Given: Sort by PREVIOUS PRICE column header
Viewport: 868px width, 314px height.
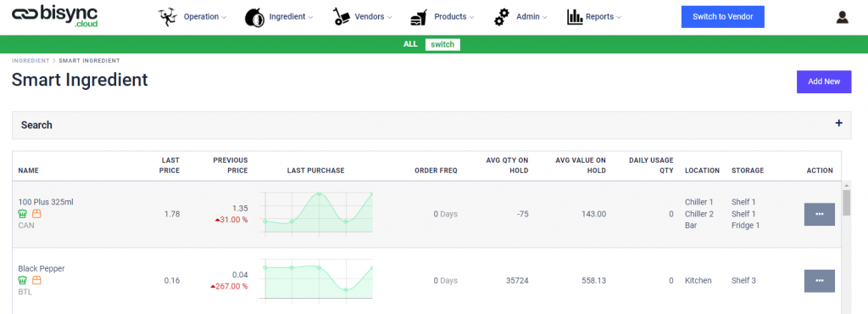Looking at the screenshot, I should [231, 165].
